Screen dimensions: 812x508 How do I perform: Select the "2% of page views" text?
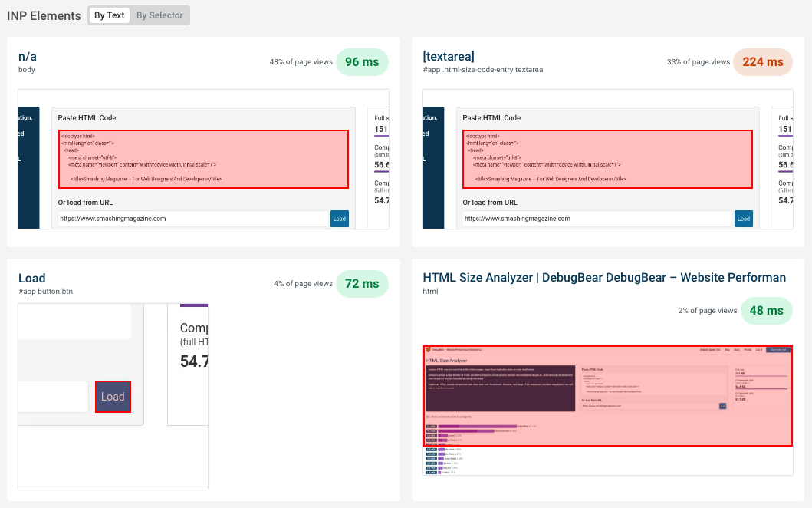pos(708,311)
